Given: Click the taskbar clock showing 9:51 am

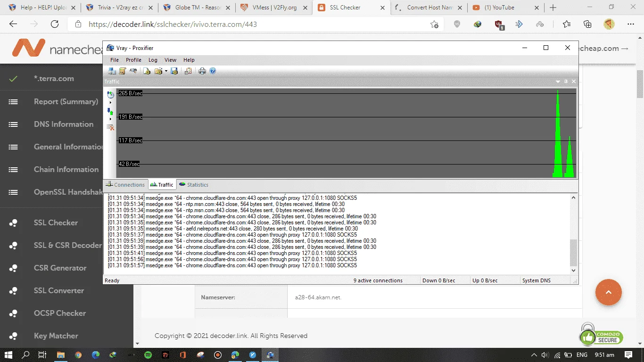Looking at the screenshot, I should coord(604,355).
